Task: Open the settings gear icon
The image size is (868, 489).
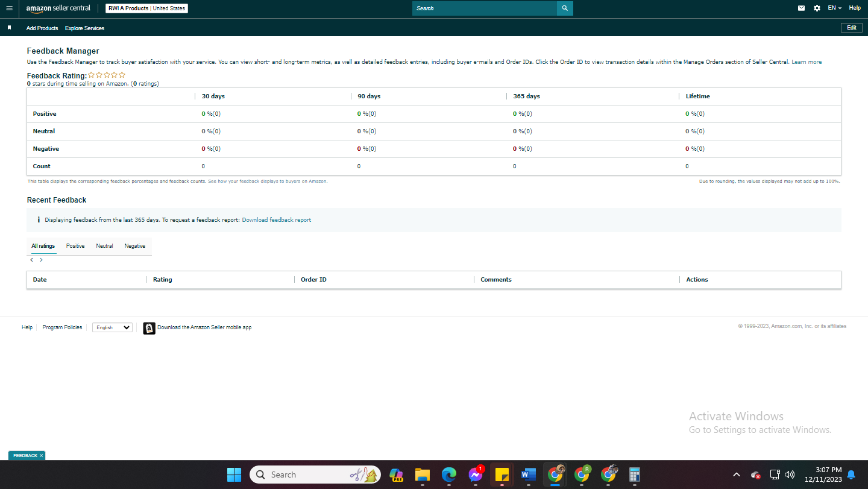Action: [817, 8]
